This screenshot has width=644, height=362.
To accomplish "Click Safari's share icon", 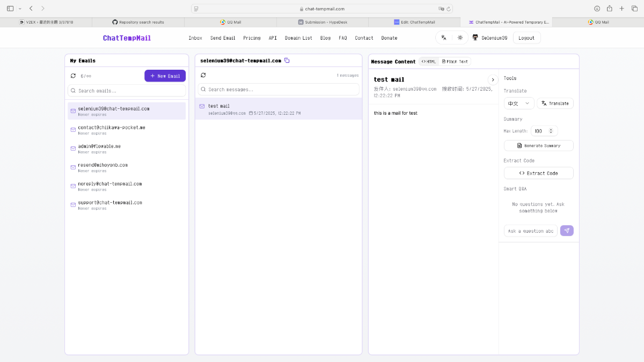I will 609,9.
